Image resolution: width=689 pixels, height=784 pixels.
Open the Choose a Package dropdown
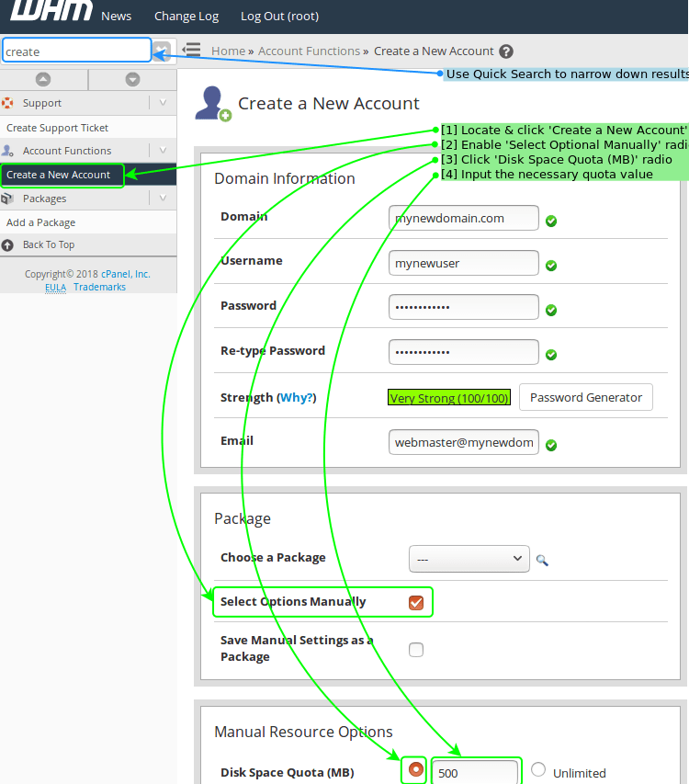point(469,558)
